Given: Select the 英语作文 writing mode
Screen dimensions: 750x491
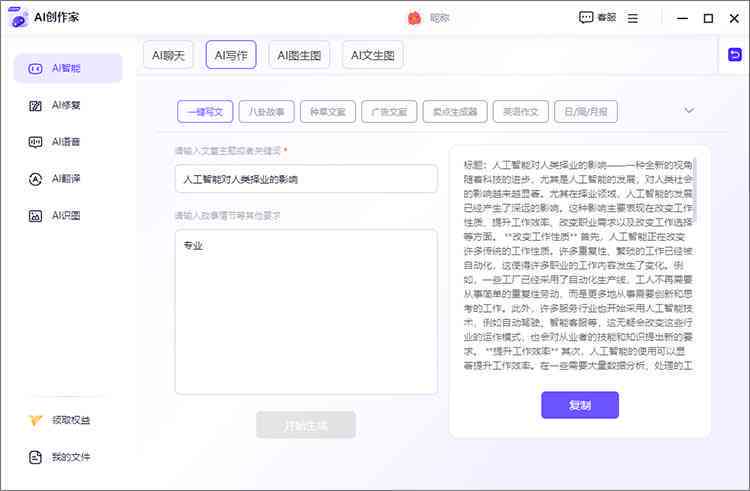Looking at the screenshot, I should point(520,112).
